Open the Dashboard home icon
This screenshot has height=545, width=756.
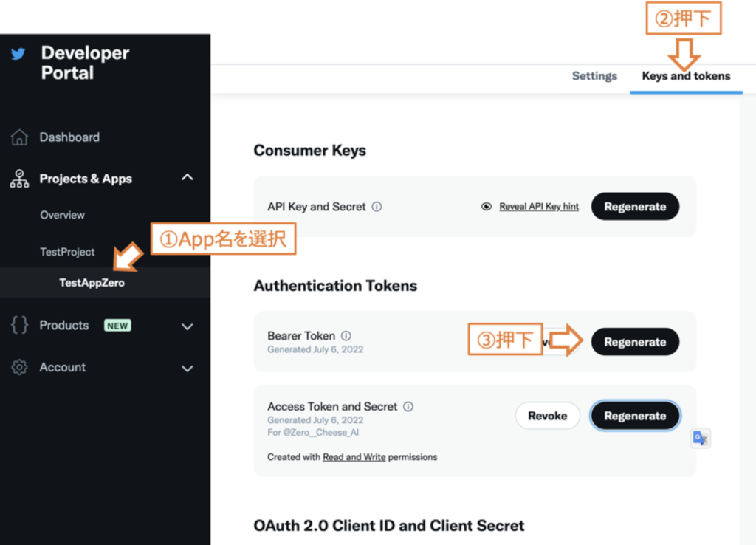(x=19, y=137)
